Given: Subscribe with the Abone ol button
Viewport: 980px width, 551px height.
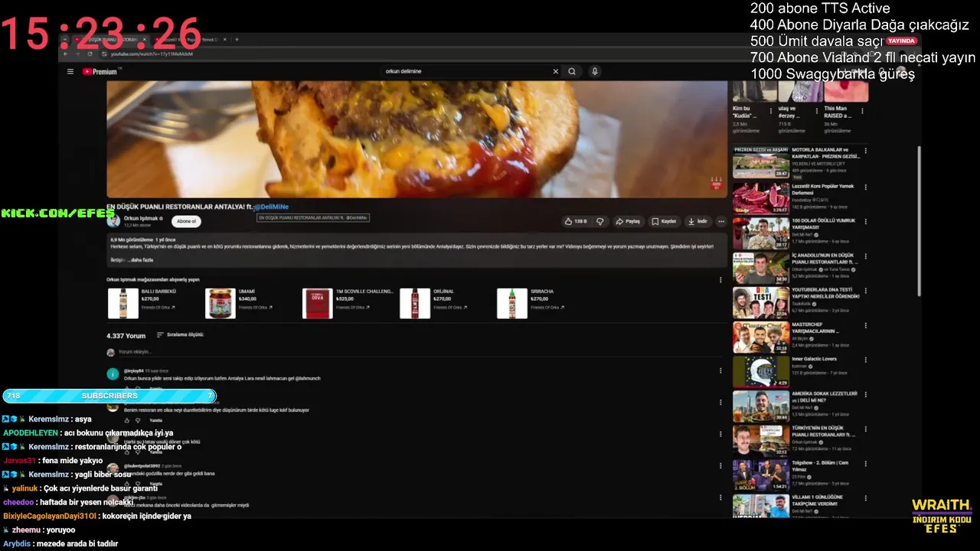Looking at the screenshot, I should point(186,221).
